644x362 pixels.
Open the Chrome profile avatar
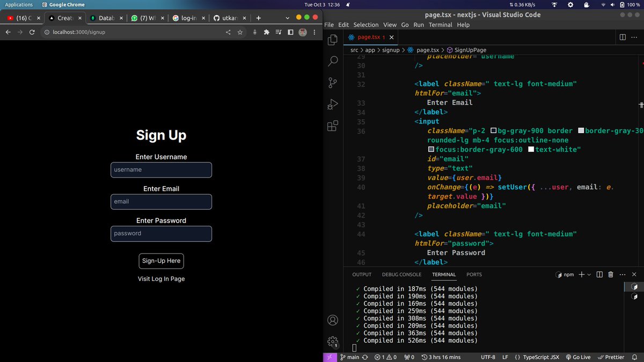303,32
